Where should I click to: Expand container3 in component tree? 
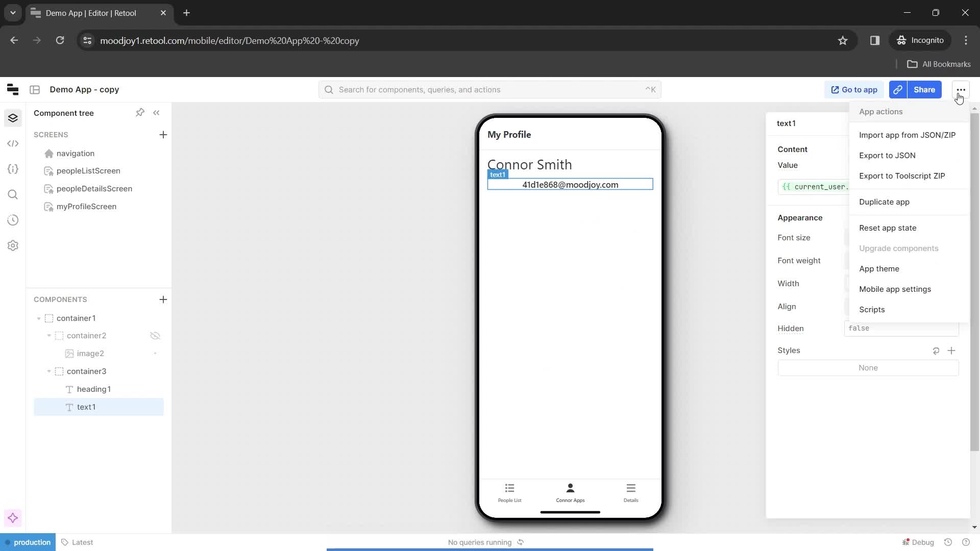point(48,371)
